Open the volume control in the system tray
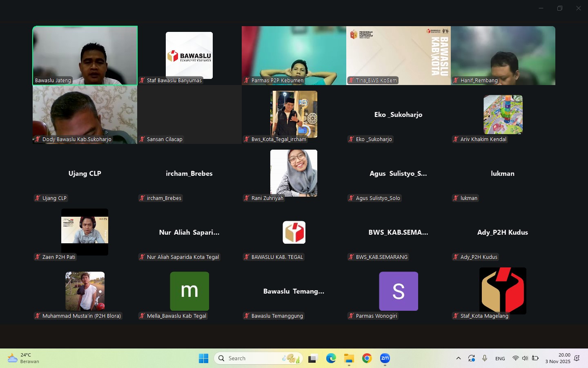Screen dimensions: 588x368 [525, 359]
